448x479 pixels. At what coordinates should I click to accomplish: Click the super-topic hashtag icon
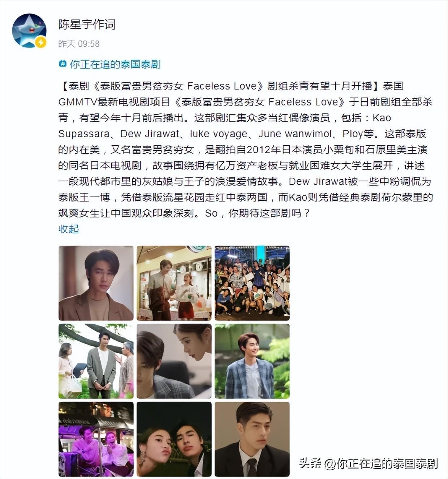tap(63, 64)
